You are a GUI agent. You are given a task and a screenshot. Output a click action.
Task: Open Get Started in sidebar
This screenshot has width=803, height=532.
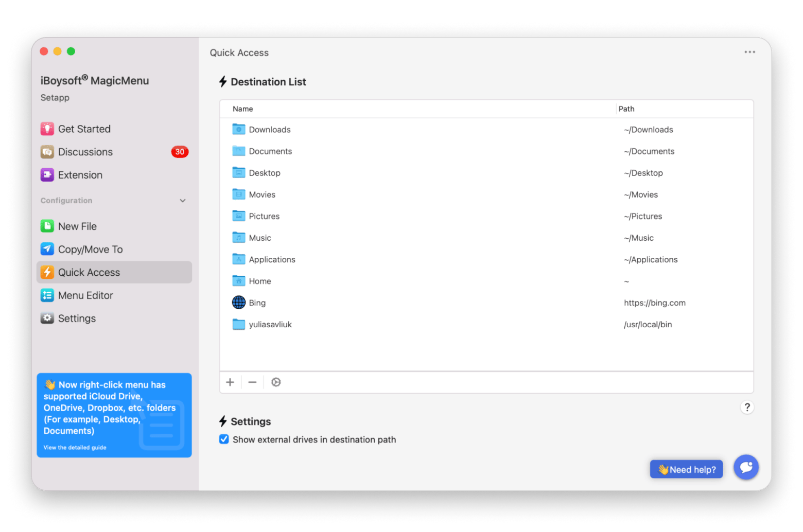84,129
